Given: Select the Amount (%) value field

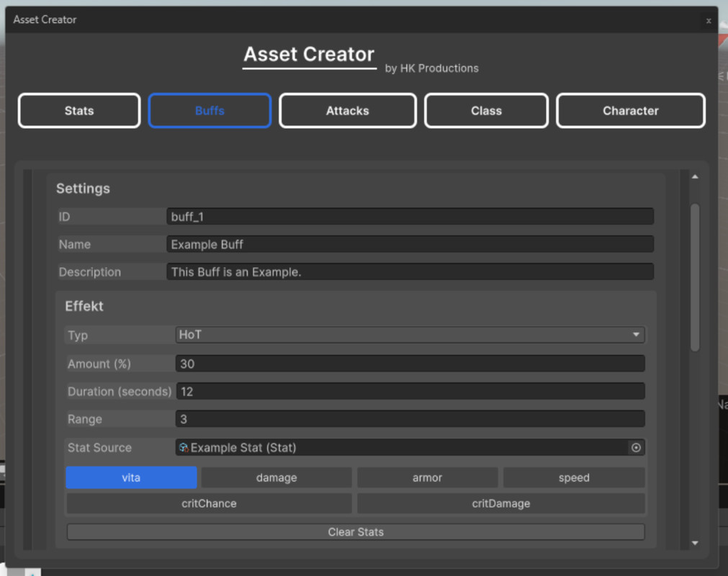Looking at the screenshot, I should click(410, 364).
